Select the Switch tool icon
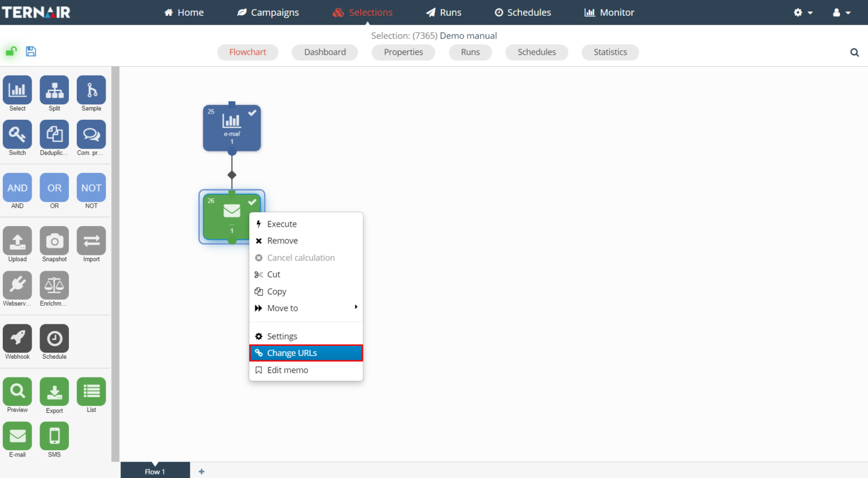The height and width of the screenshot is (478, 868). (x=18, y=134)
